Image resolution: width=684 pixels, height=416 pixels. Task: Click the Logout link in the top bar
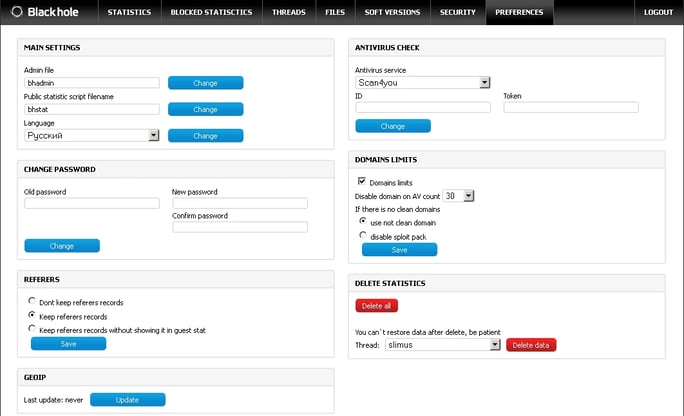pos(658,12)
